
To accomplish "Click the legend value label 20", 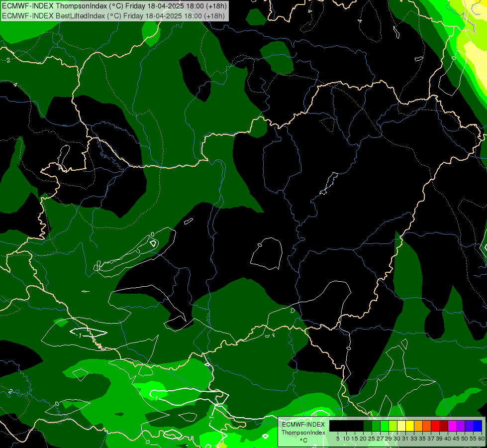I will coord(363,439).
